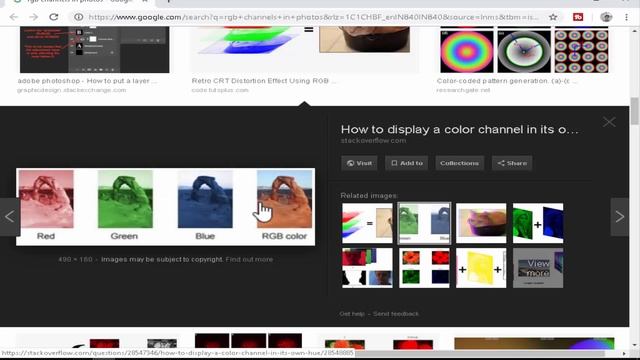This screenshot has height=360, width=640.
Task: Click the graphicdesign.stackexchange.com source text
Action: click(71, 90)
